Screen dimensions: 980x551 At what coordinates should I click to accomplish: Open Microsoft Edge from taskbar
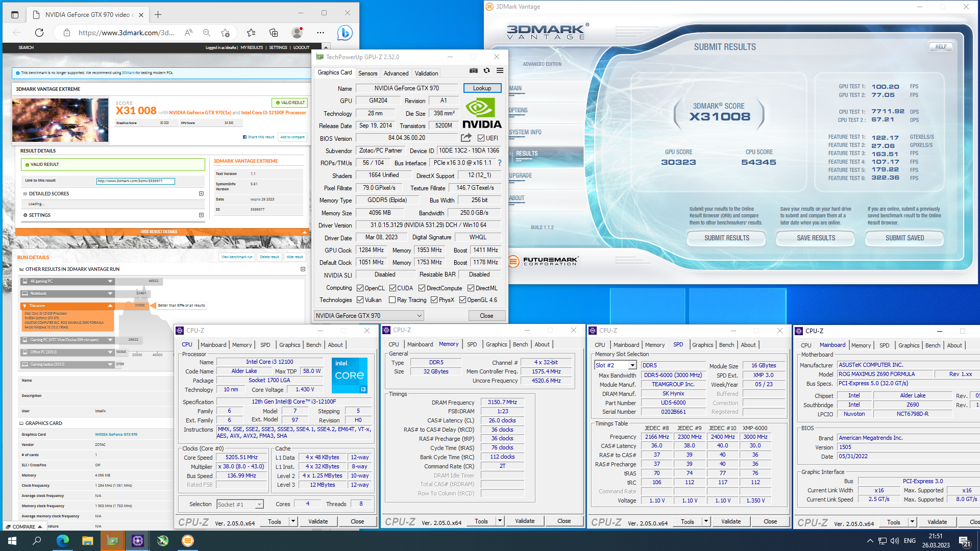pyautogui.click(x=62, y=541)
